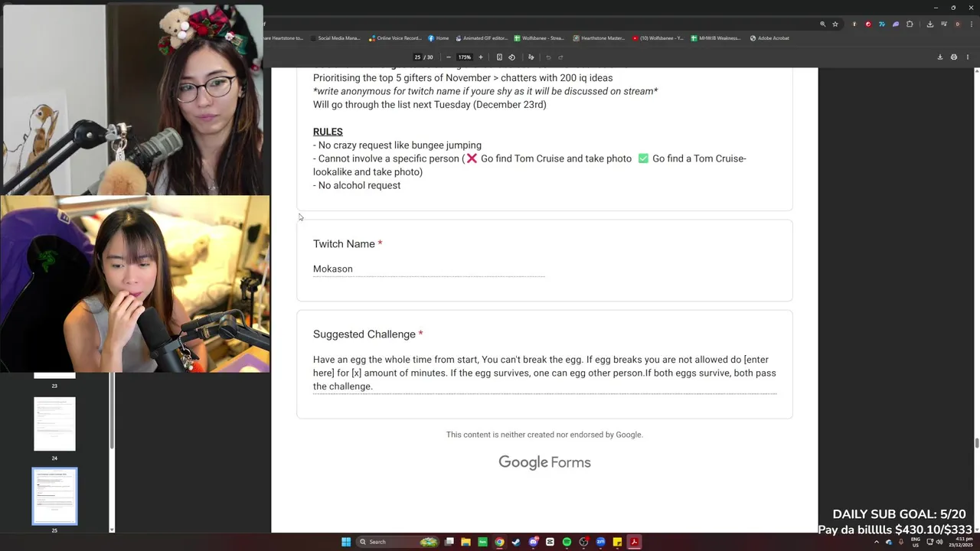Print the PDF document
The width and height of the screenshot is (980, 551).
tap(953, 57)
